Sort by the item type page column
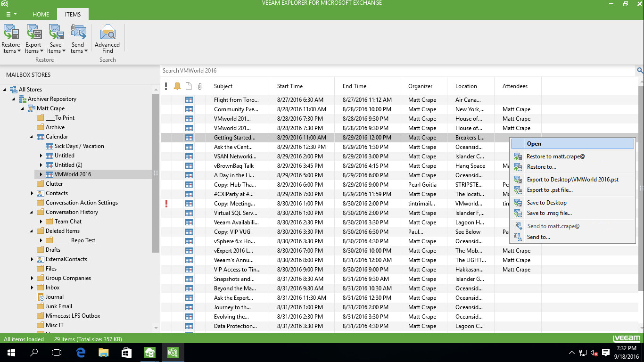The width and height of the screenshot is (644, 362). pos(189,86)
